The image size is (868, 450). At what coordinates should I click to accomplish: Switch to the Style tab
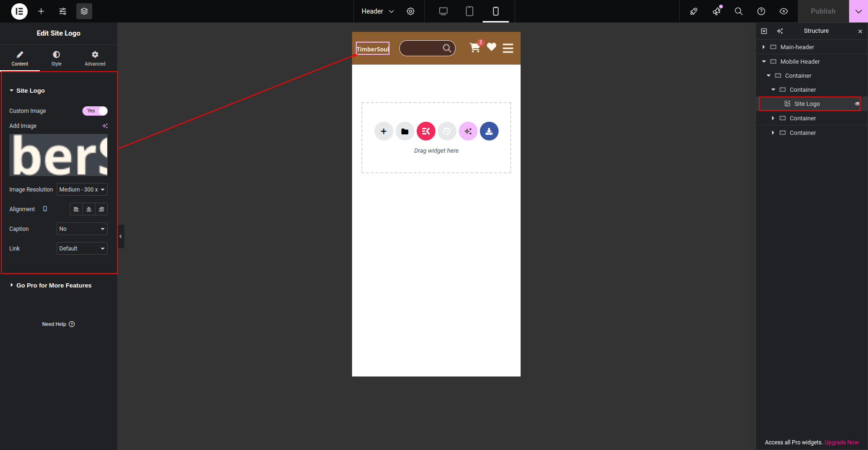click(x=56, y=58)
